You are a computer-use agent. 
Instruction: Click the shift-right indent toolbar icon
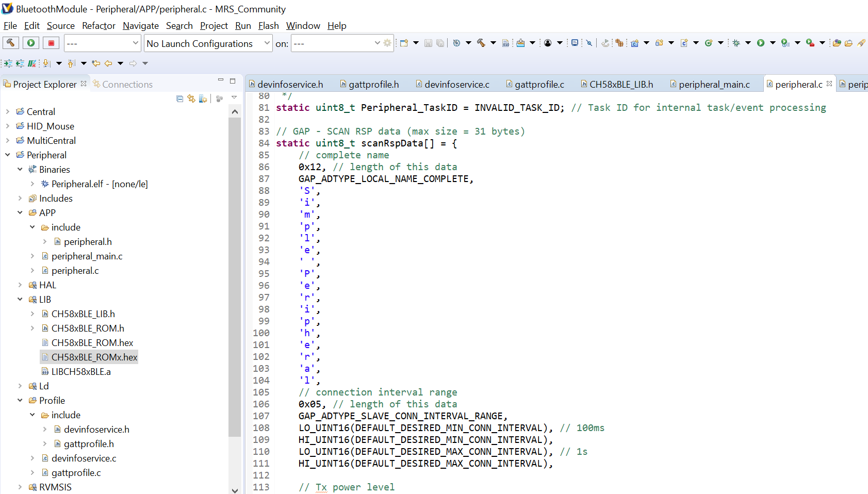(x=8, y=63)
